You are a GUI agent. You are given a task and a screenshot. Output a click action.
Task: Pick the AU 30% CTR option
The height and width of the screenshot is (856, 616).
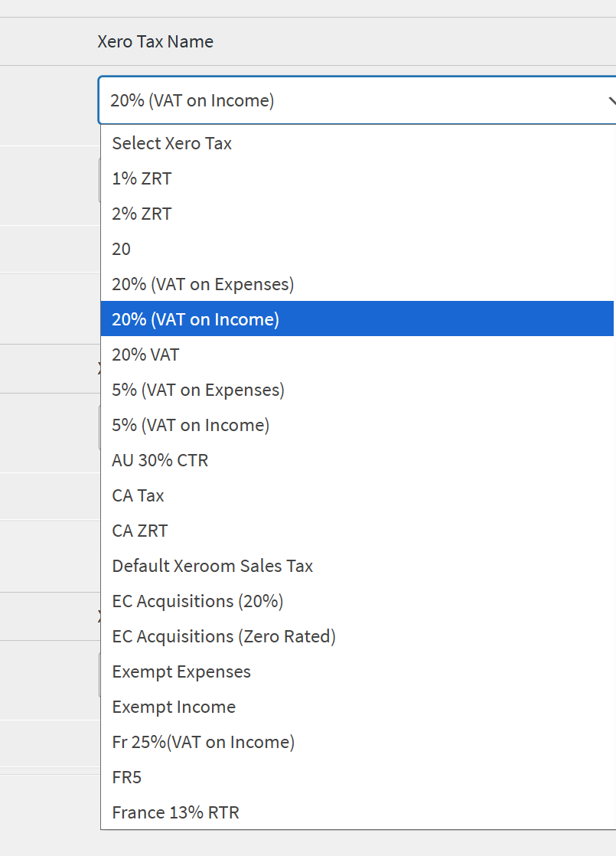pyautogui.click(x=160, y=460)
